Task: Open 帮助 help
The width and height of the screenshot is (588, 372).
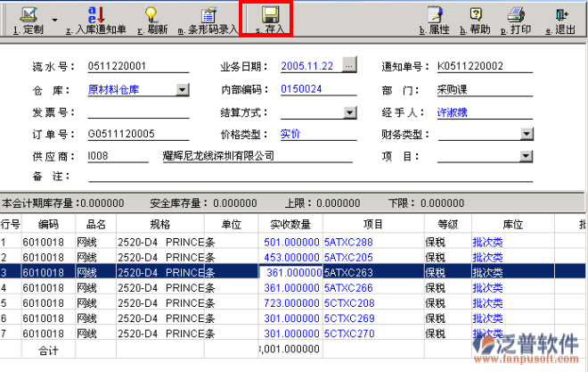Action: click(476, 21)
